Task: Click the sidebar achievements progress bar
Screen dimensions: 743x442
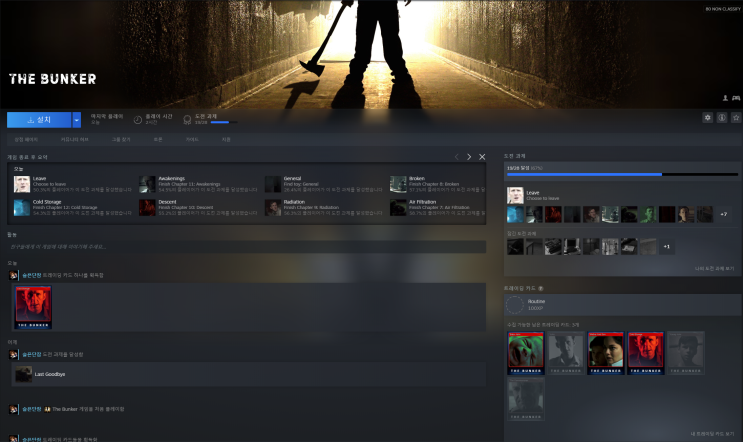Action: (622, 174)
